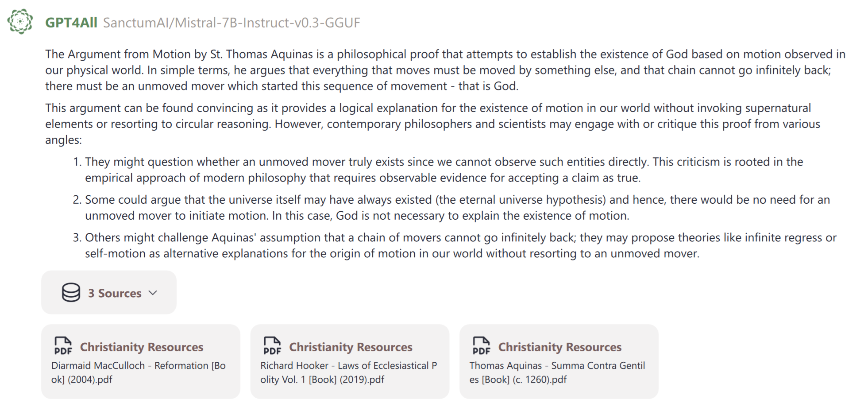Open Thomas Aquinas Summa Contra Gentiles card
This screenshot has height=411, width=868.
559,361
